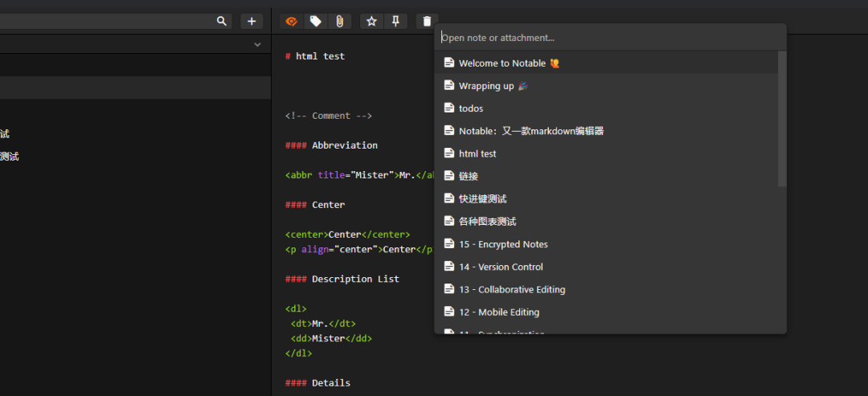Image resolution: width=868 pixels, height=396 pixels.
Task: Click the '#### Center' heading
Action: [x=315, y=205]
